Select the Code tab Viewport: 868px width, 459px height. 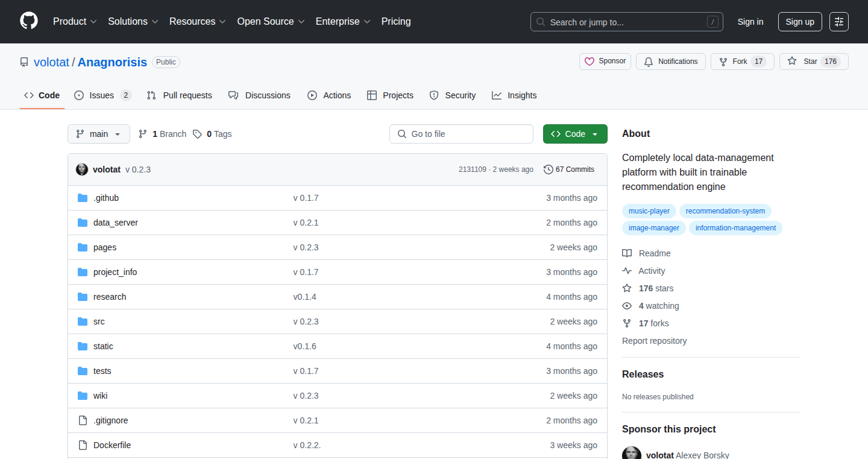pyautogui.click(x=42, y=95)
